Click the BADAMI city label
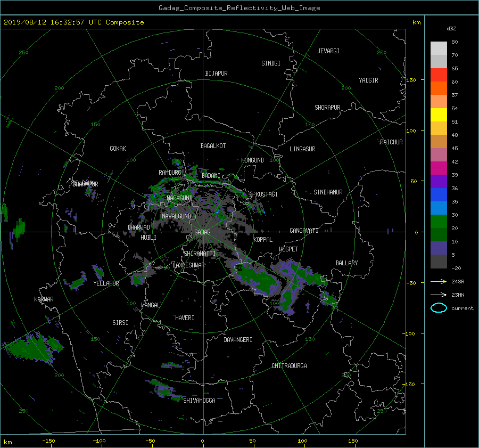479x448 pixels. pos(211,176)
